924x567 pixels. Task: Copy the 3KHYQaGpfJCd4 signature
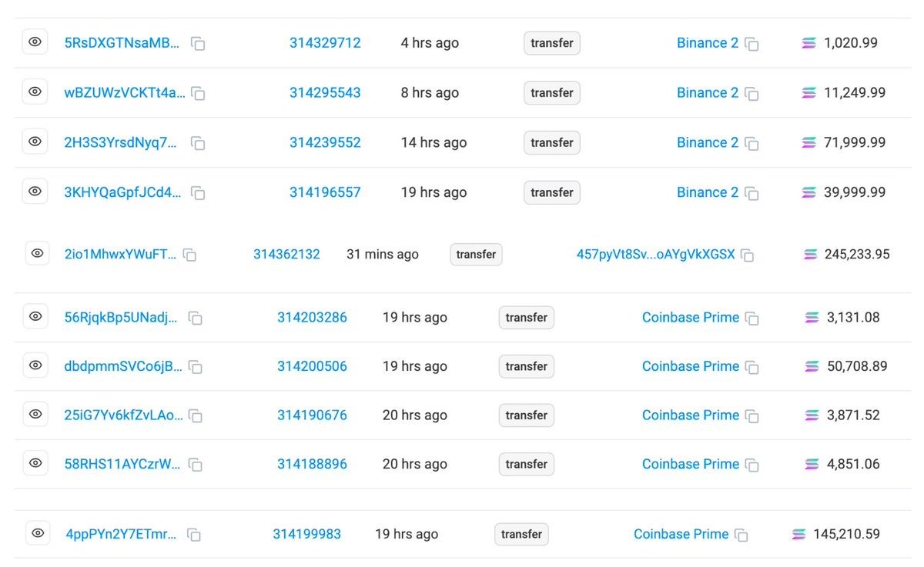(x=198, y=193)
